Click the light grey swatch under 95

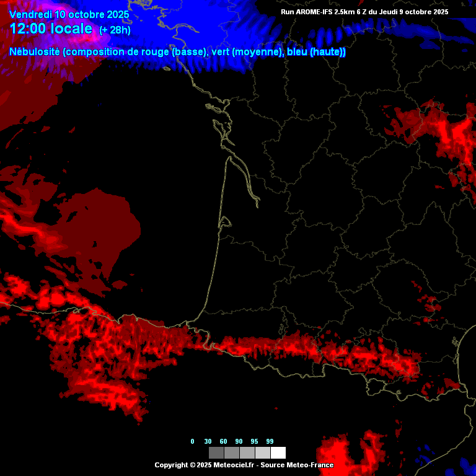(263, 452)
